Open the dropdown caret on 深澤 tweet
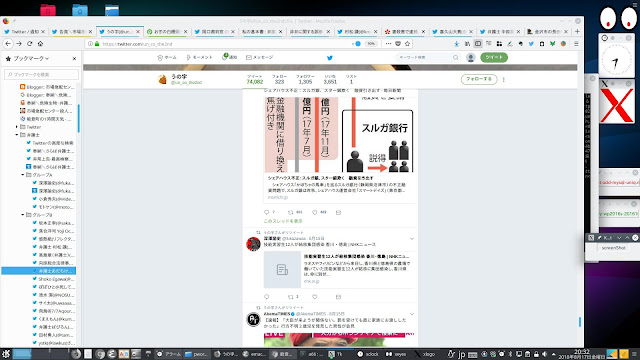Viewport: 640px width, 360px height. (412, 238)
